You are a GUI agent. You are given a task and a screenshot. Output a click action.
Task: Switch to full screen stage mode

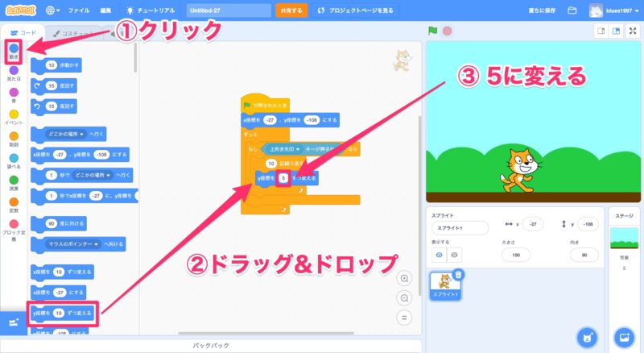632,31
